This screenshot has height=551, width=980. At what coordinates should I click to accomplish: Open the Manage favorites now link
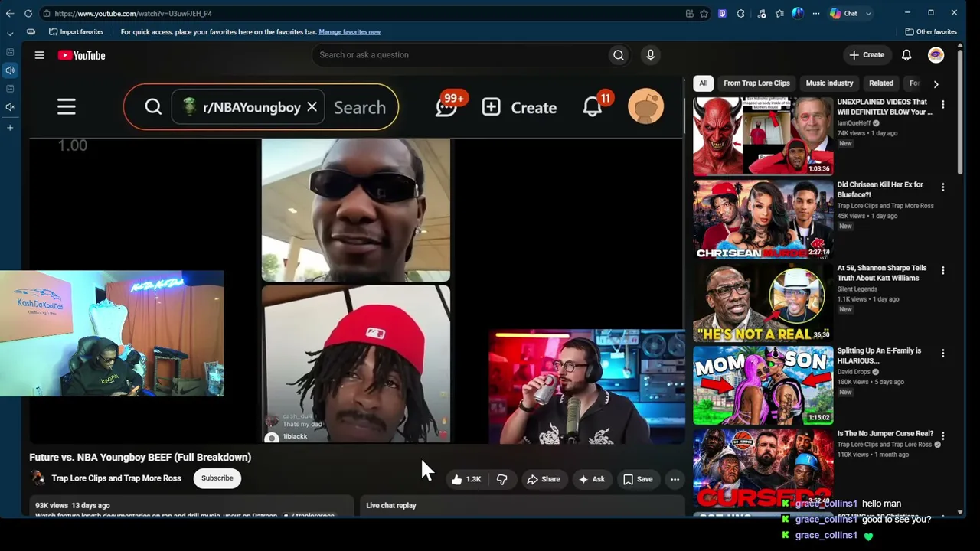click(349, 31)
